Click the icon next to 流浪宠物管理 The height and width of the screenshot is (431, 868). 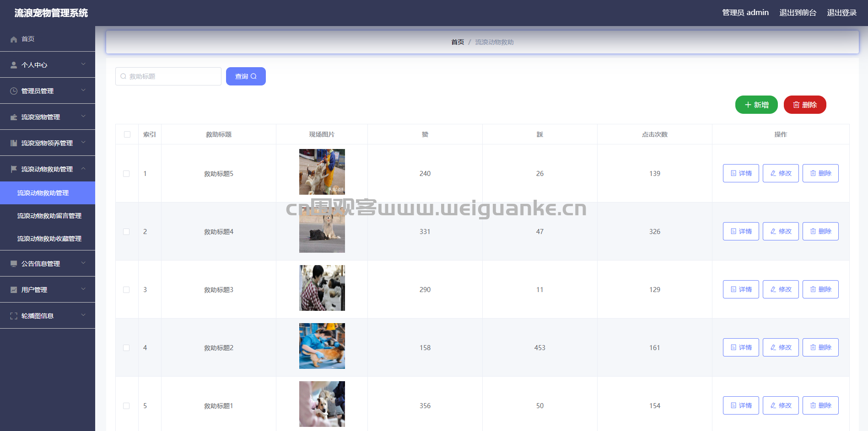14,117
